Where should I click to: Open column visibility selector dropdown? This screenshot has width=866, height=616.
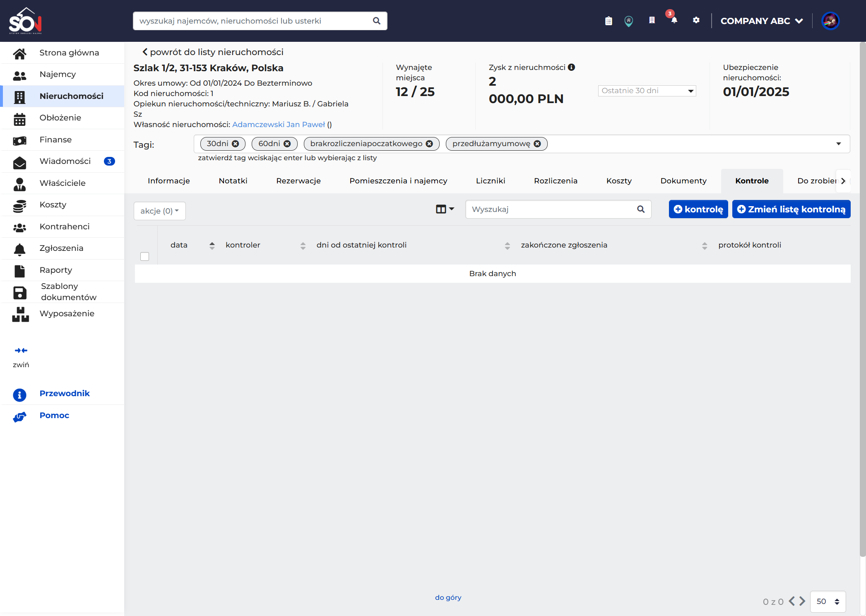click(445, 209)
